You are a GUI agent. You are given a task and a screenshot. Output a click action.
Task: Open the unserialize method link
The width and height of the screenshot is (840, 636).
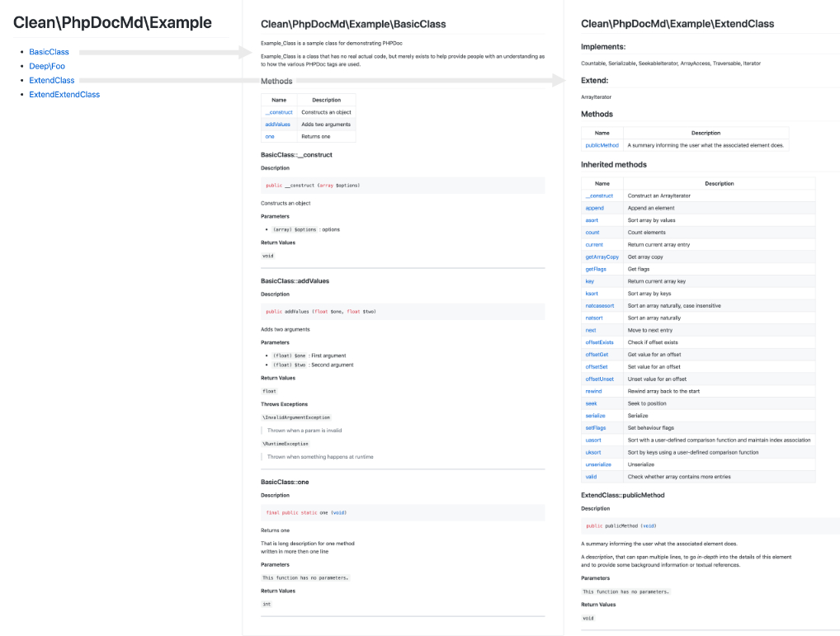point(598,464)
